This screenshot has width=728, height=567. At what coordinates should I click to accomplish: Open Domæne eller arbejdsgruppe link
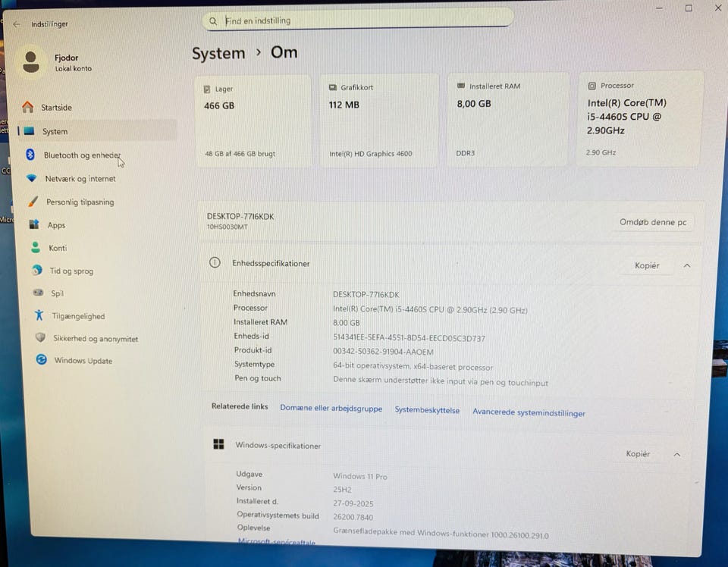(x=331, y=409)
